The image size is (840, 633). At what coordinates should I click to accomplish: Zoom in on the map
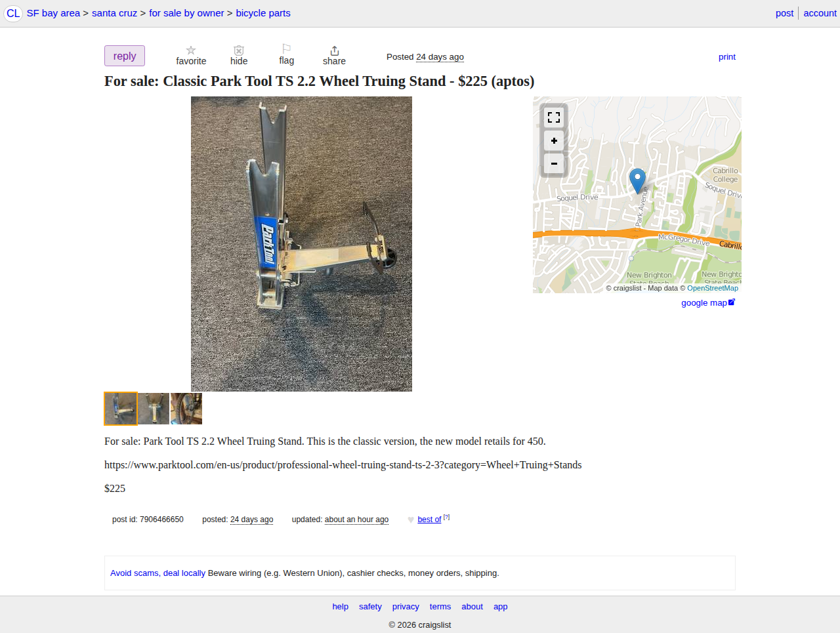(x=554, y=141)
